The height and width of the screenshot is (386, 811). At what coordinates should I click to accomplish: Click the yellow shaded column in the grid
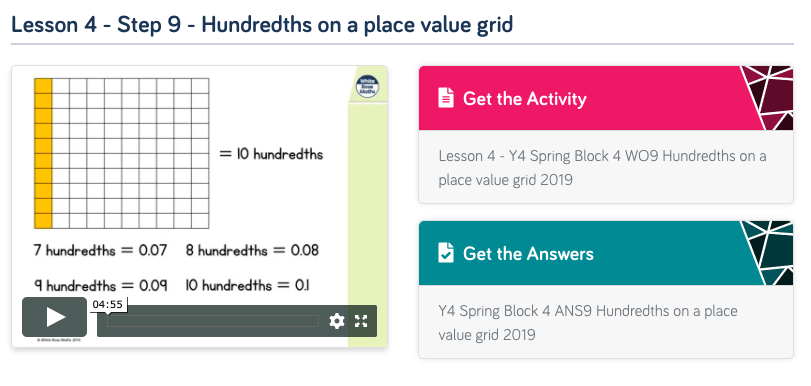coord(43,153)
